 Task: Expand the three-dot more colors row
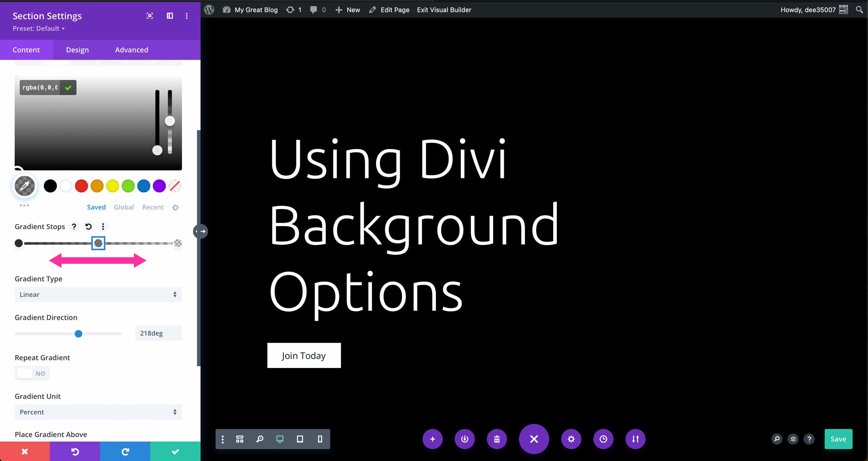coord(24,205)
